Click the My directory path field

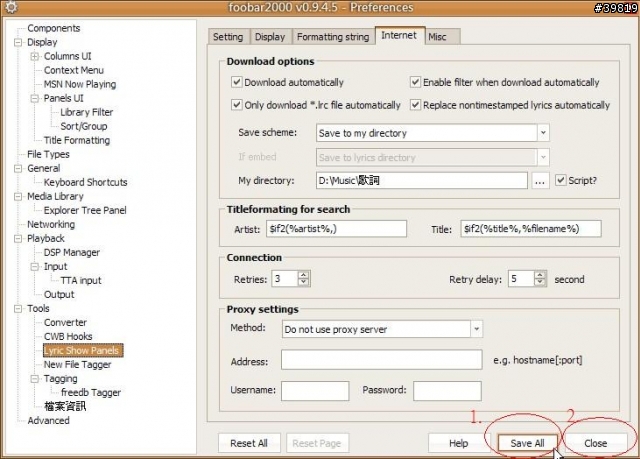[x=422, y=180]
